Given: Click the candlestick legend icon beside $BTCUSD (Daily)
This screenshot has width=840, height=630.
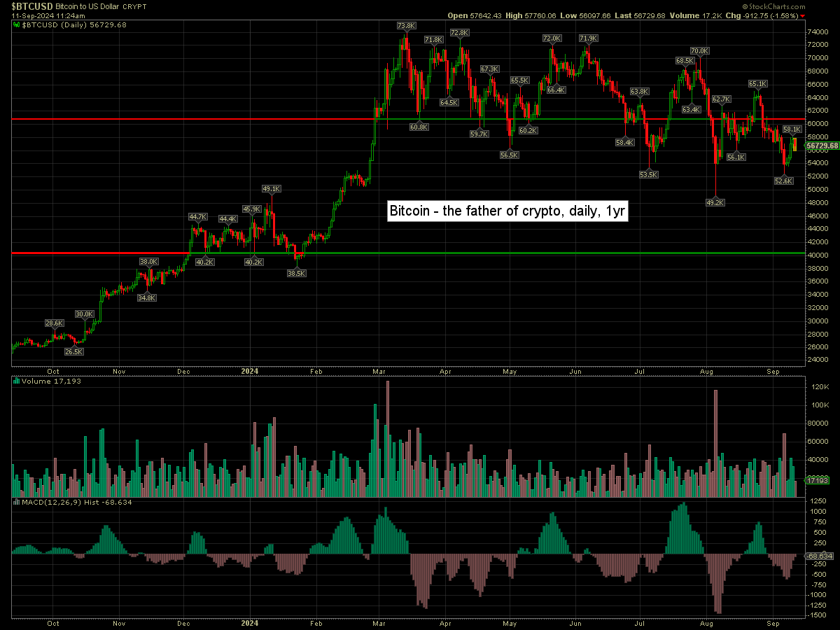Looking at the screenshot, I should point(17,24).
